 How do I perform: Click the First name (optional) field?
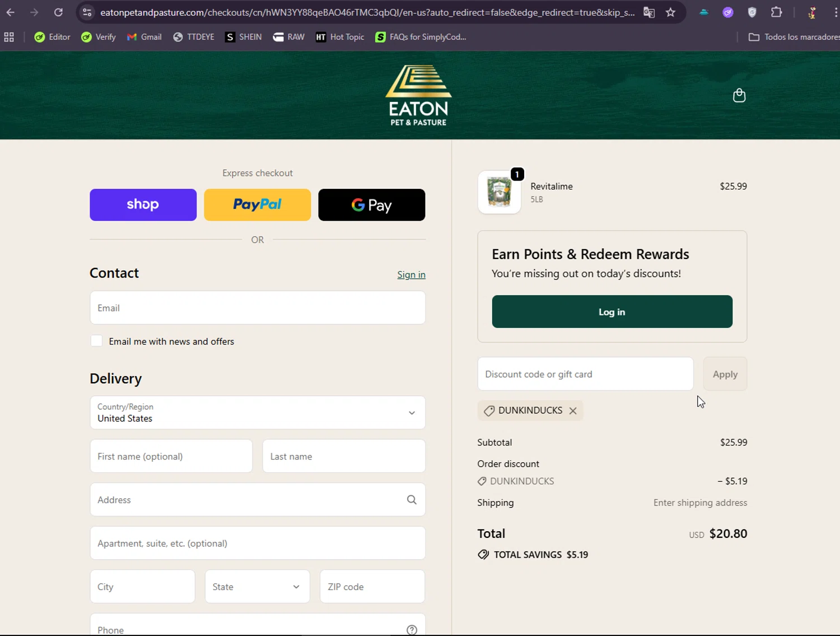[x=171, y=456]
